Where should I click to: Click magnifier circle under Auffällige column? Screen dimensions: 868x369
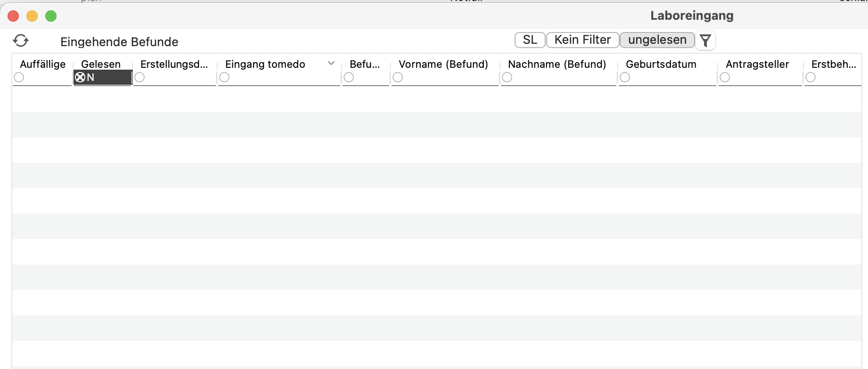19,77
